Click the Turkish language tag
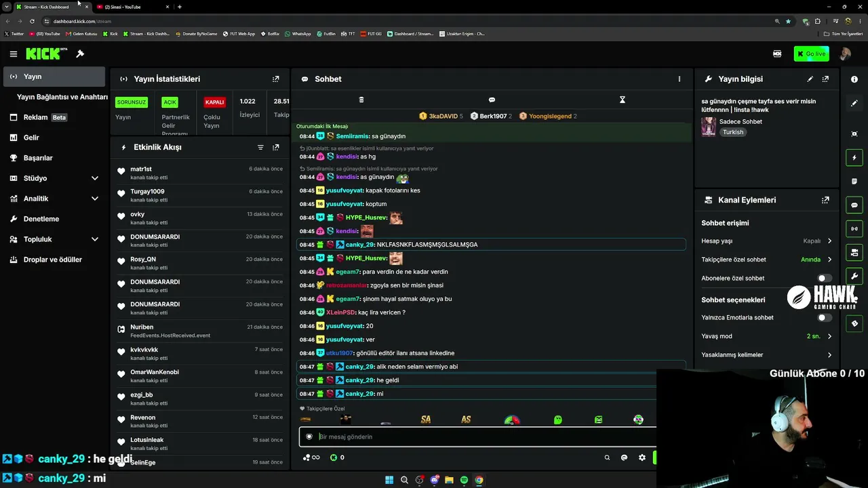Image resolution: width=868 pixels, height=488 pixels. [733, 132]
